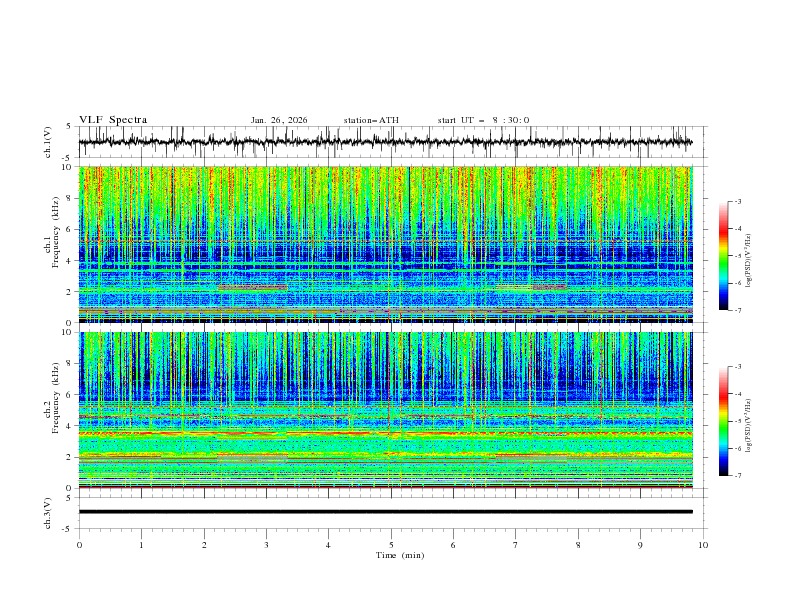
Task: Click time axis tick label '1'
Action: click(x=141, y=545)
